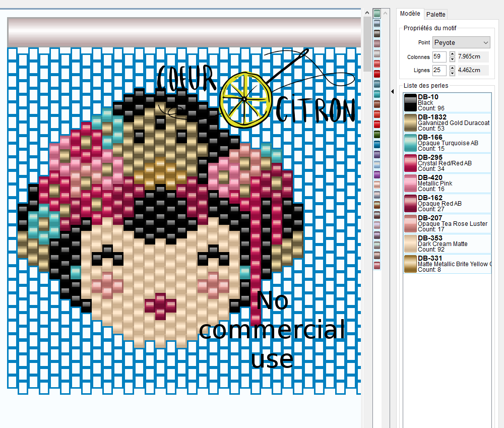Select the DB-420 Metallic Pink bead
This screenshot has width=504, height=428.
pos(447,183)
